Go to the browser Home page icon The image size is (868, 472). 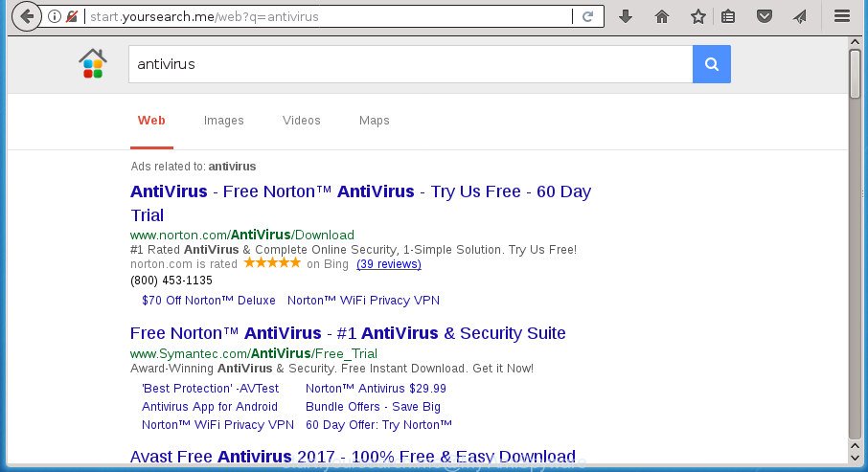coord(661,16)
